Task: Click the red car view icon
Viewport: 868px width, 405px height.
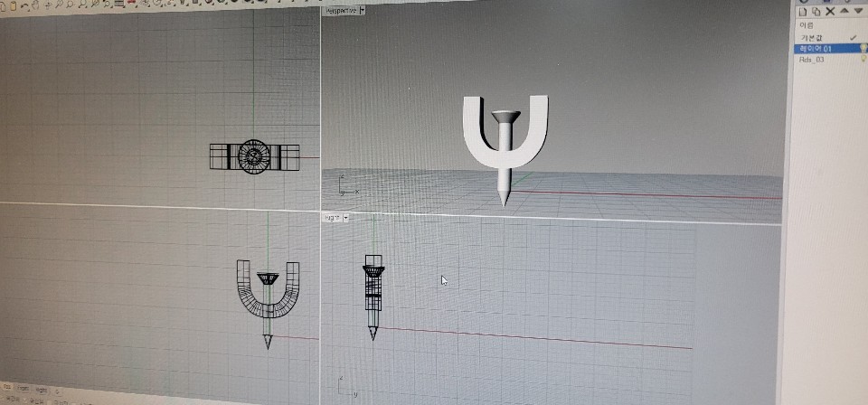Action: (132, 3)
